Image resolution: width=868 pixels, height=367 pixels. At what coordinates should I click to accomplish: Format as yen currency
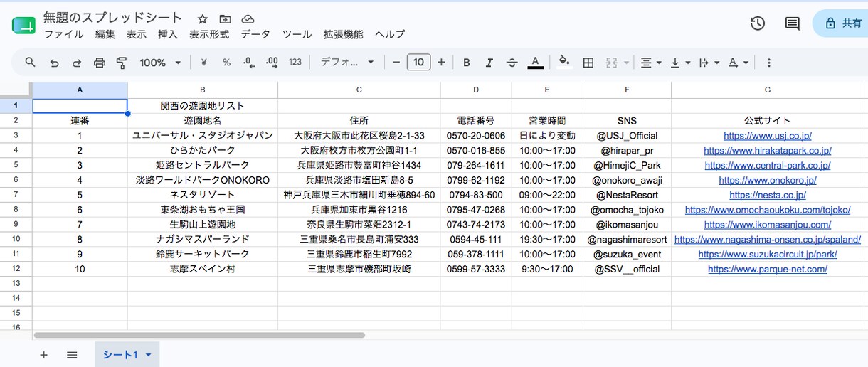[204, 63]
